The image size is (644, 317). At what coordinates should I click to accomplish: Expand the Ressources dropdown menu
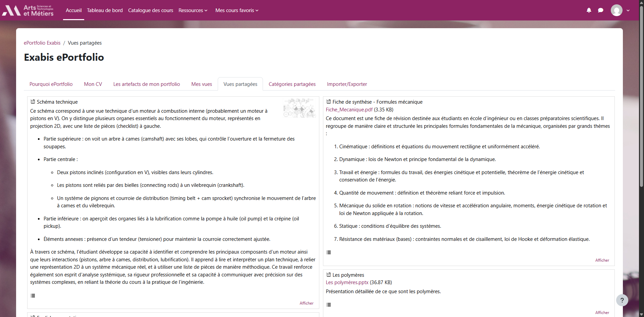[193, 10]
